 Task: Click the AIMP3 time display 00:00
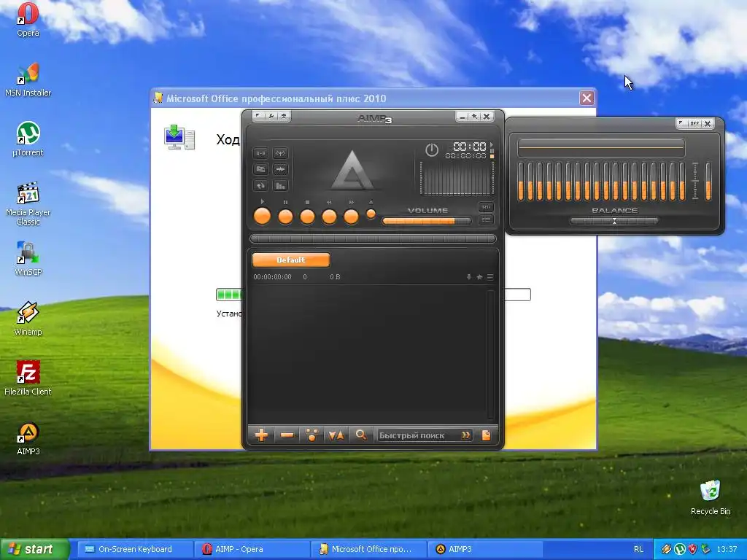(469, 146)
